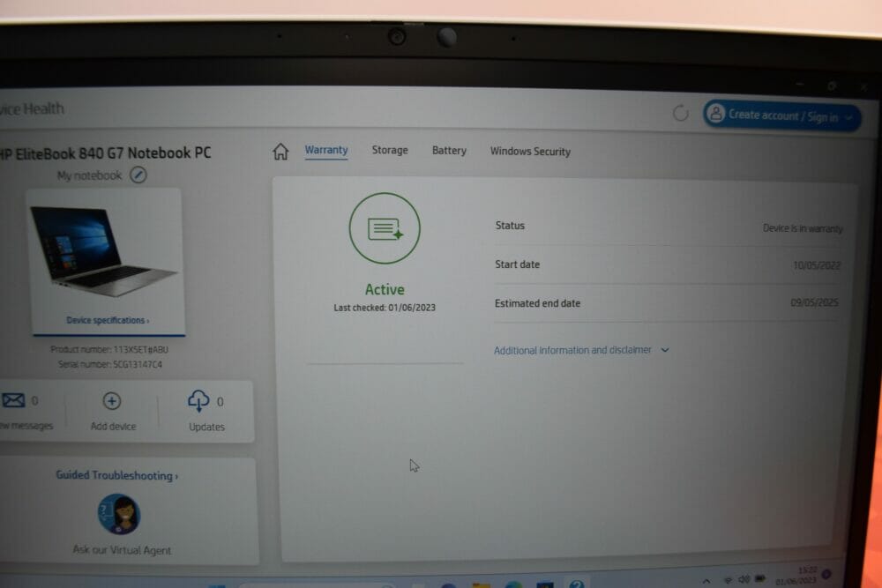Click Create account / Sign in button

(781, 115)
